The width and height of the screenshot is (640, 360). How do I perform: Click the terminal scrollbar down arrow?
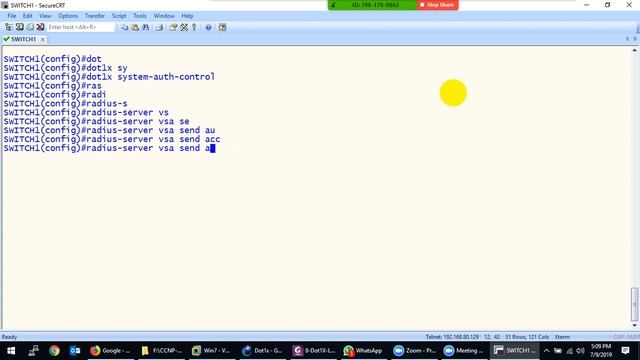click(x=634, y=325)
